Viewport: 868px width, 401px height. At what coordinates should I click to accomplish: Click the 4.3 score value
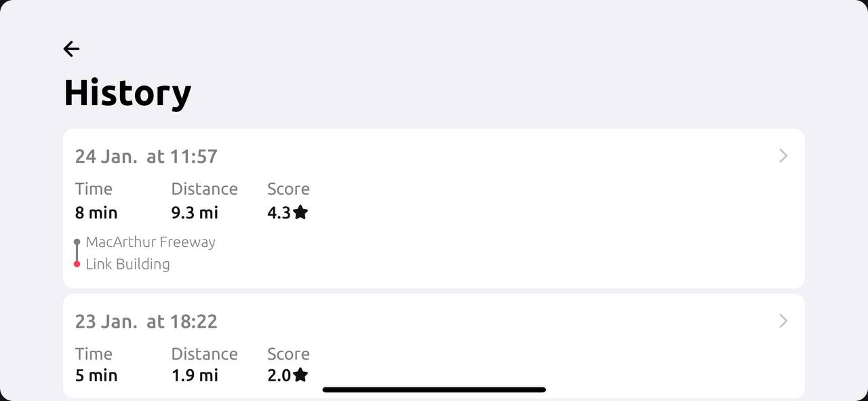(x=279, y=212)
